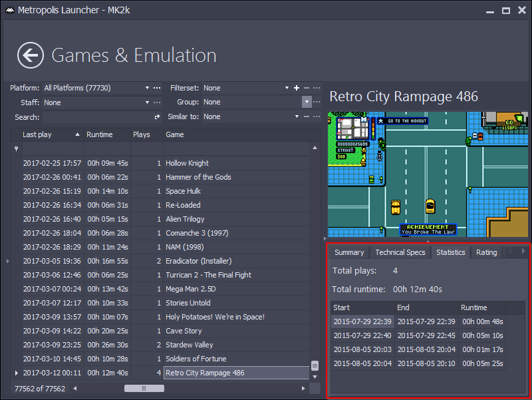
Task: Add a new filterset with the plus icon
Action: (x=297, y=88)
